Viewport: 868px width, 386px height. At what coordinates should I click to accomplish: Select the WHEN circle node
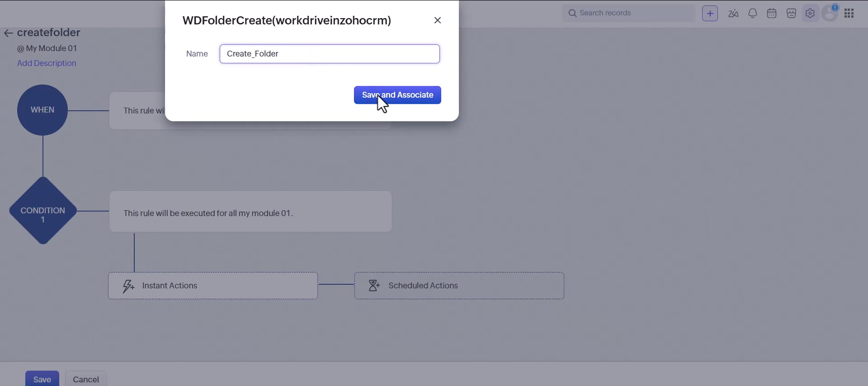pos(42,110)
